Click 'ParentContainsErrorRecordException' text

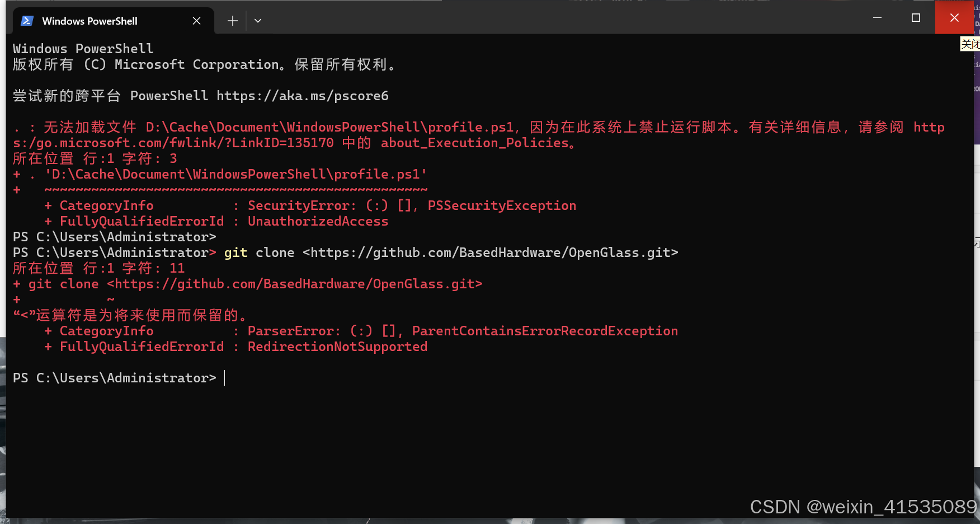(x=545, y=331)
